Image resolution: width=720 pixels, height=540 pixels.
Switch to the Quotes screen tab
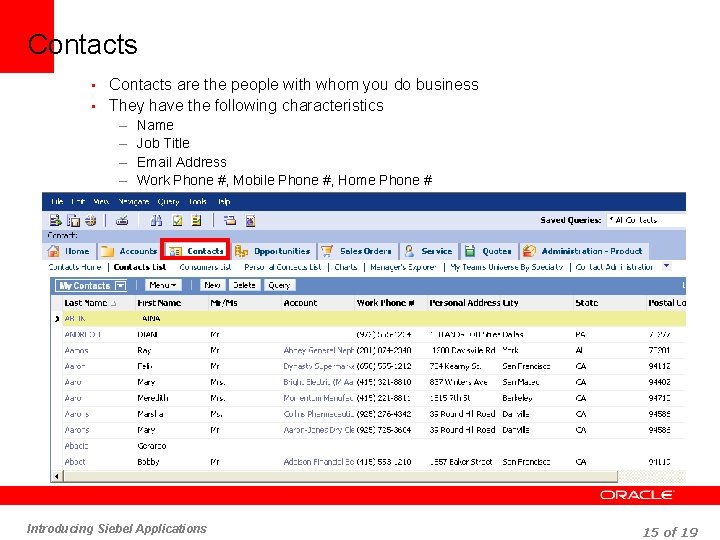(488, 251)
